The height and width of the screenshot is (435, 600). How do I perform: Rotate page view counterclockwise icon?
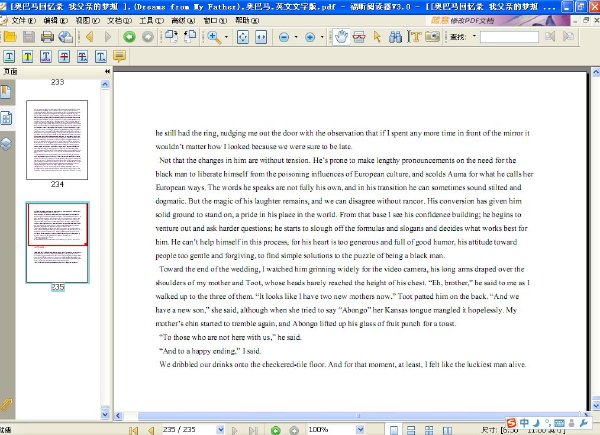pos(190,37)
